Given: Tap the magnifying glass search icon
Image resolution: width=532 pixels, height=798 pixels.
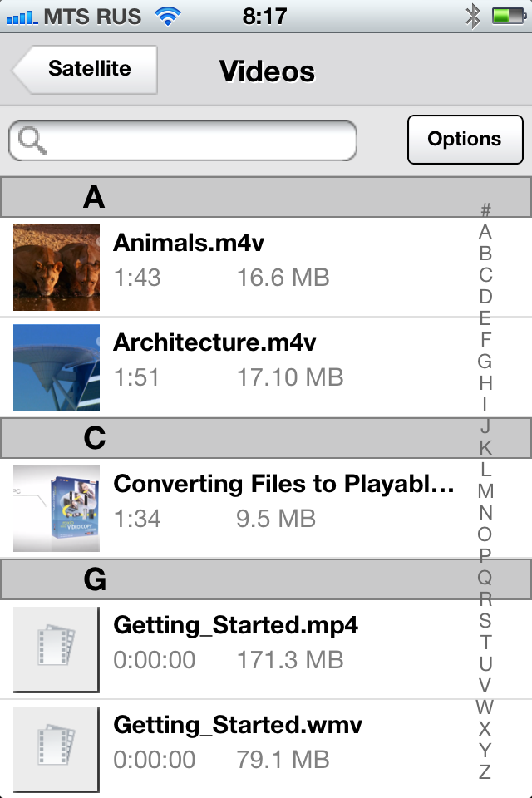Looking at the screenshot, I should 32,140.
